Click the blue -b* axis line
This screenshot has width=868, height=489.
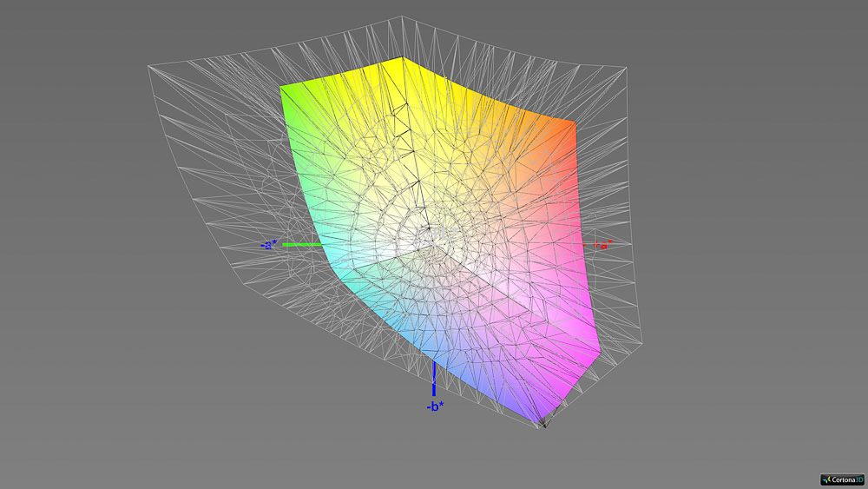click(434, 379)
